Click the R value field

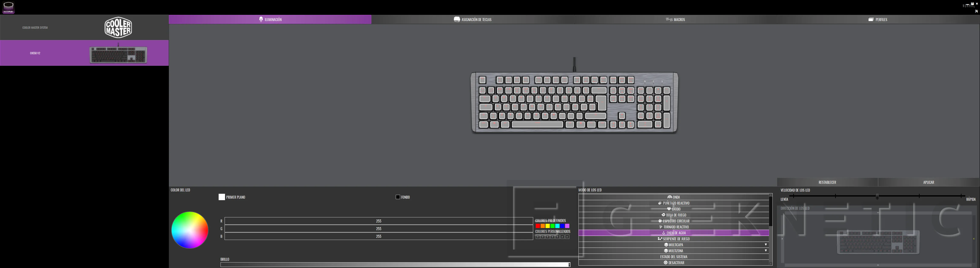(x=379, y=221)
